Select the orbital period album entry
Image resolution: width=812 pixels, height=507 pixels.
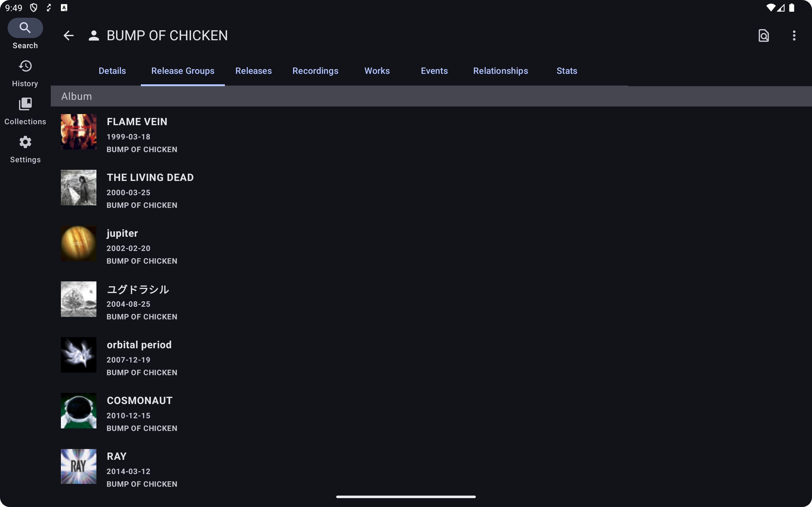point(139,345)
